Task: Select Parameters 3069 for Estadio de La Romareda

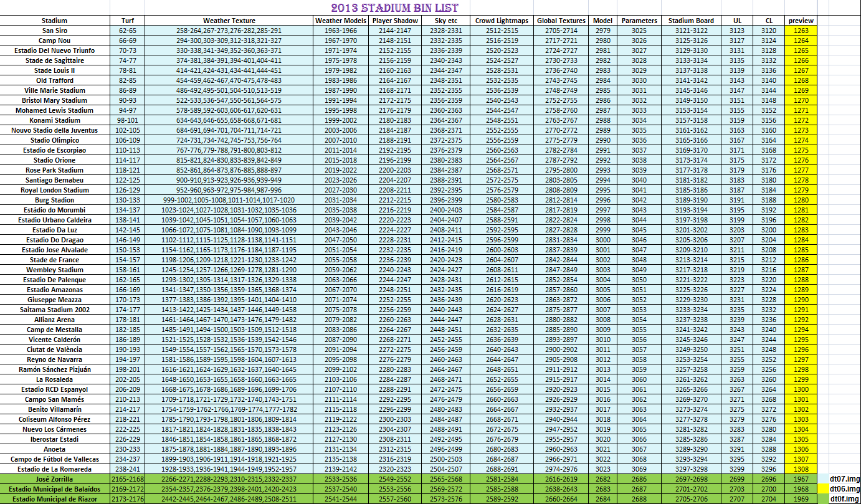Action: tap(639, 469)
